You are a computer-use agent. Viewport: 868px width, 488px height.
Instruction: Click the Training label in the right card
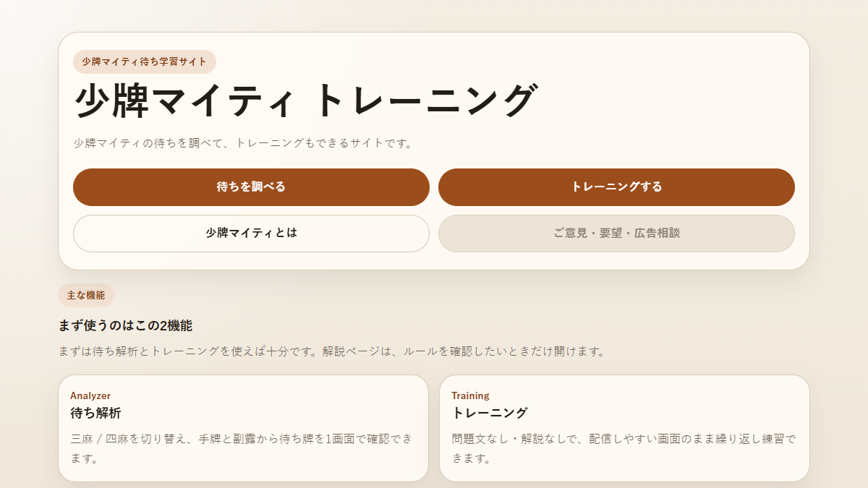pyautogui.click(x=469, y=395)
